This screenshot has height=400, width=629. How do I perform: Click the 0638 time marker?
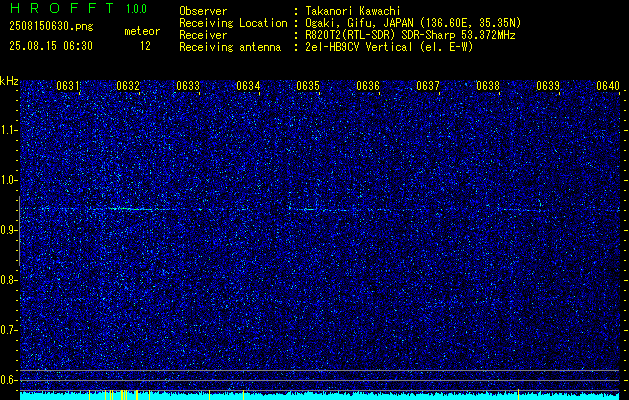pyautogui.click(x=488, y=86)
